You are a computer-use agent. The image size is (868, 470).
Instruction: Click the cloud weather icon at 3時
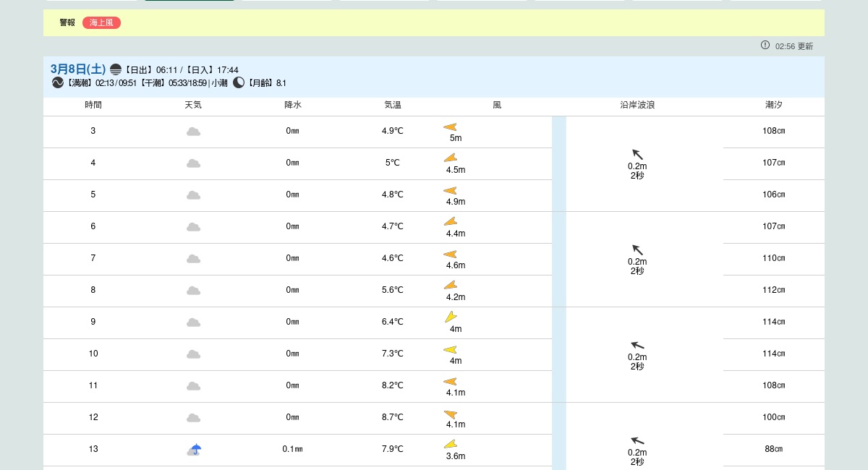point(193,131)
